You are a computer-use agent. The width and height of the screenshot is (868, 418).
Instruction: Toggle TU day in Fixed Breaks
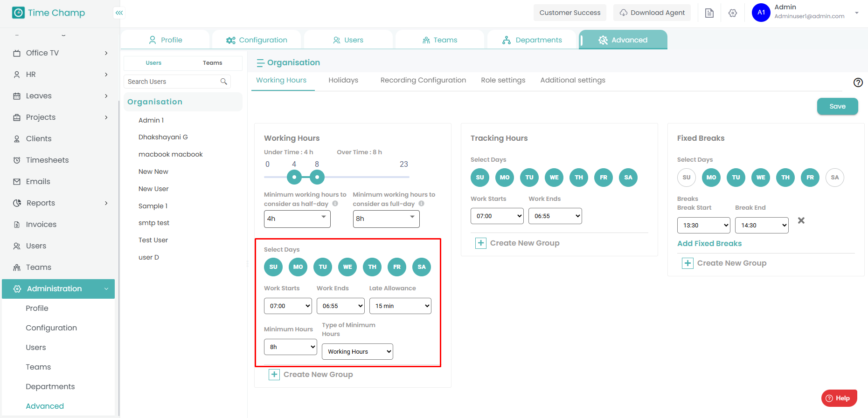click(x=736, y=178)
